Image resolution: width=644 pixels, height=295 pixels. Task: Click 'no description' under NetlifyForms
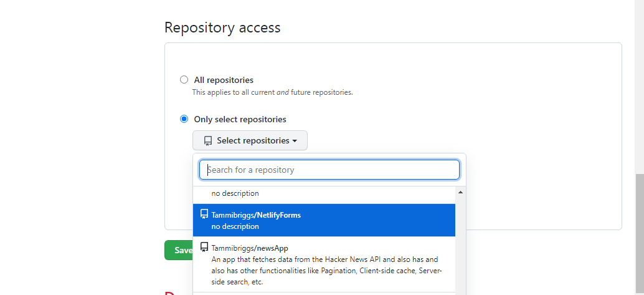(x=235, y=226)
